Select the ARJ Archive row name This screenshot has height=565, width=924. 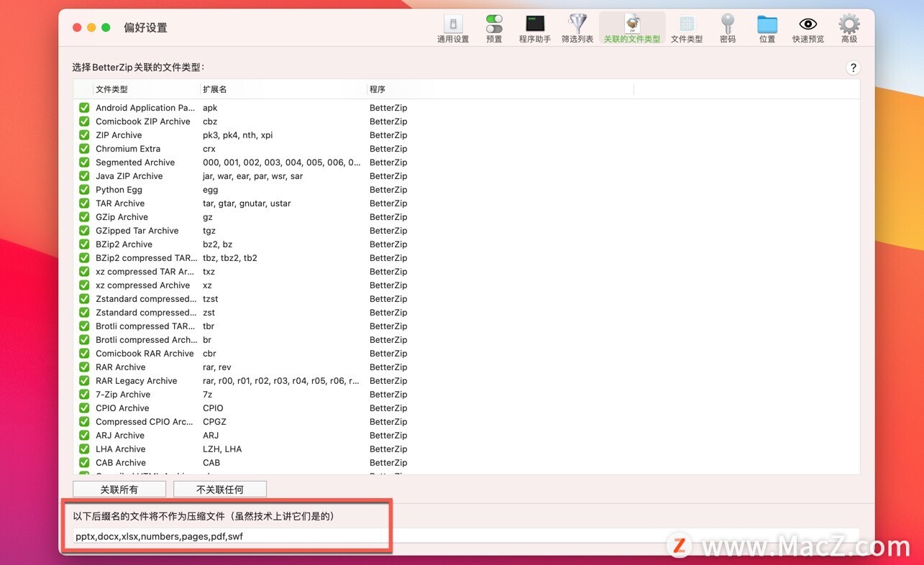(120, 436)
